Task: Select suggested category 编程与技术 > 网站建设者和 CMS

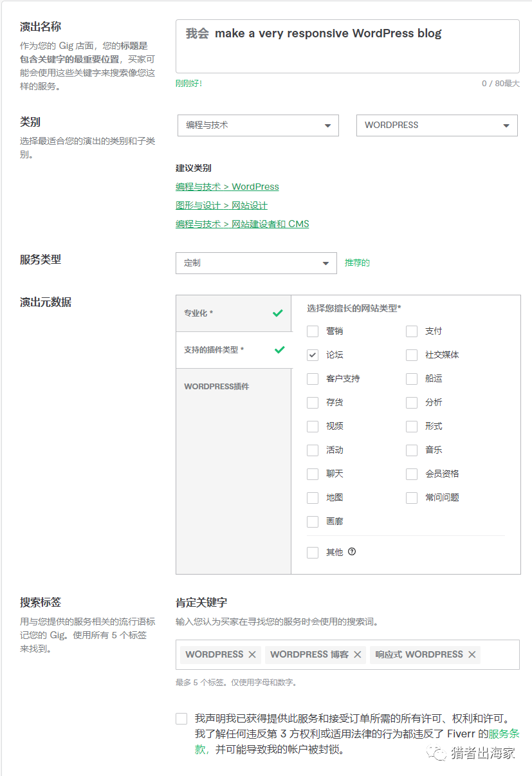Action: (242, 224)
